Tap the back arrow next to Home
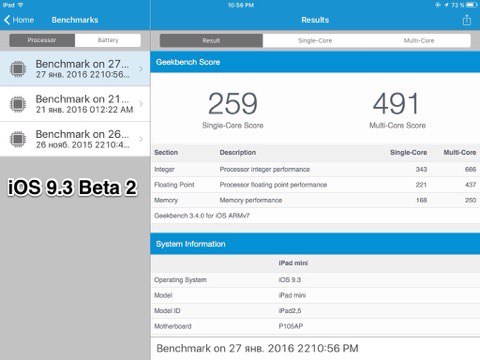Viewport: 480px width, 360px height. click(7, 20)
